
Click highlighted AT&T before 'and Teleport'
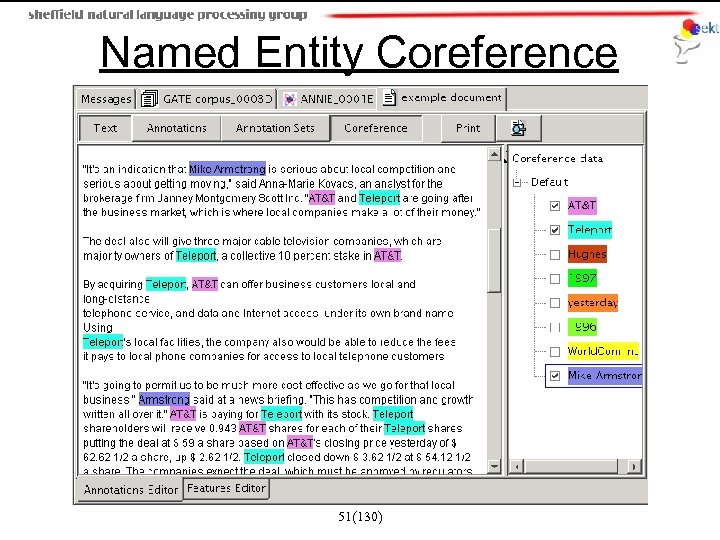click(322, 198)
